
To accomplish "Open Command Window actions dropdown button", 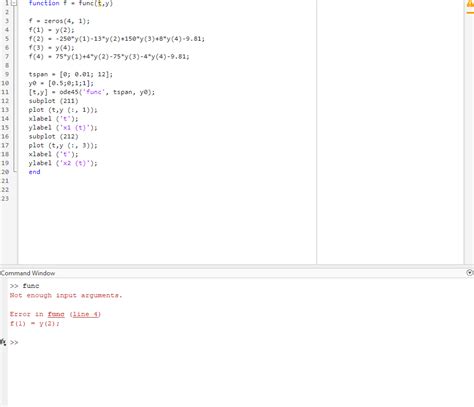I will pyautogui.click(x=470, y=273).
